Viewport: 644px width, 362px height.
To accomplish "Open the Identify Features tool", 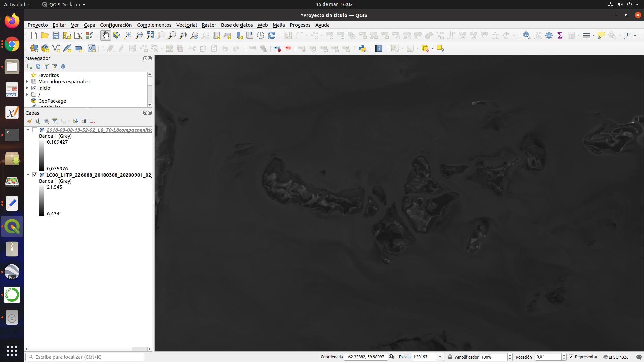I will [527, 35].
